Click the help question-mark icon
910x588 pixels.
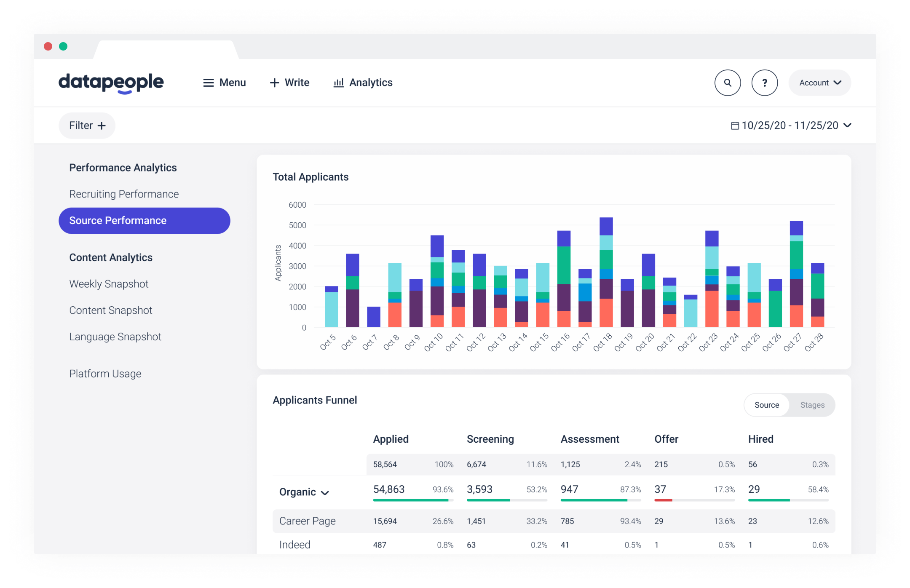[765, 83]
